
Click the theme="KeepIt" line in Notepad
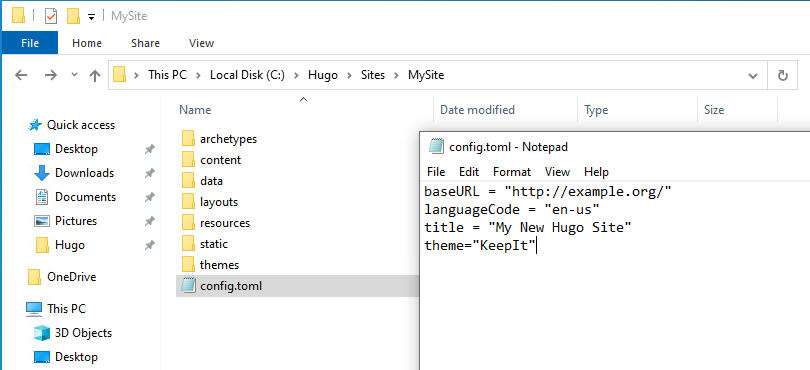[480, 245]
